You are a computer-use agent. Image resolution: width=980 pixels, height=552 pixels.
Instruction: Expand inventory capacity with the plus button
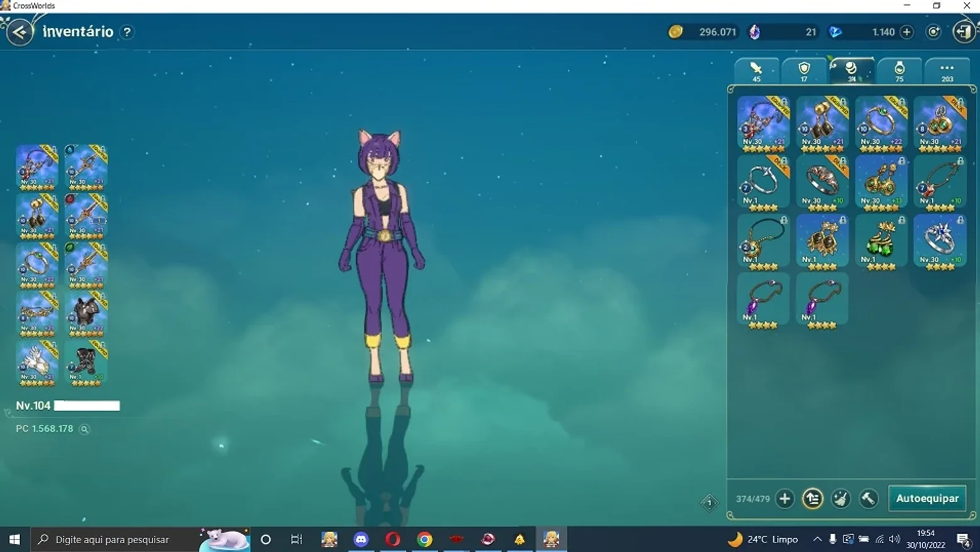785,499
